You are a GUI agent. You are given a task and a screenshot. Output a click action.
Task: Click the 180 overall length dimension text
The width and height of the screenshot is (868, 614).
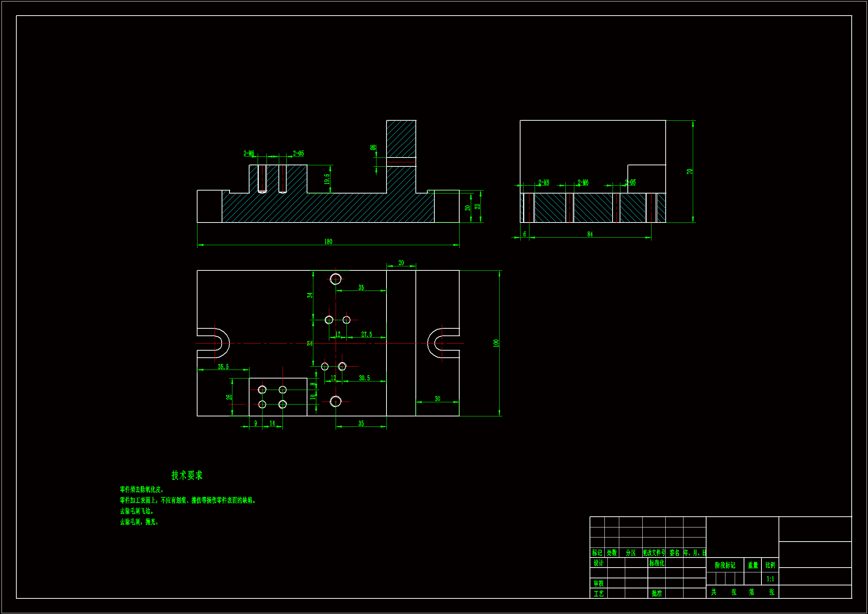pos(328,242)
